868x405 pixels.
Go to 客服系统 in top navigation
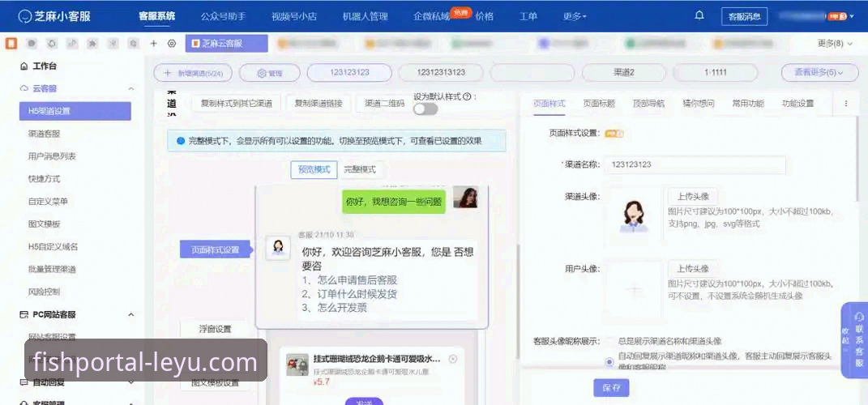157,16
